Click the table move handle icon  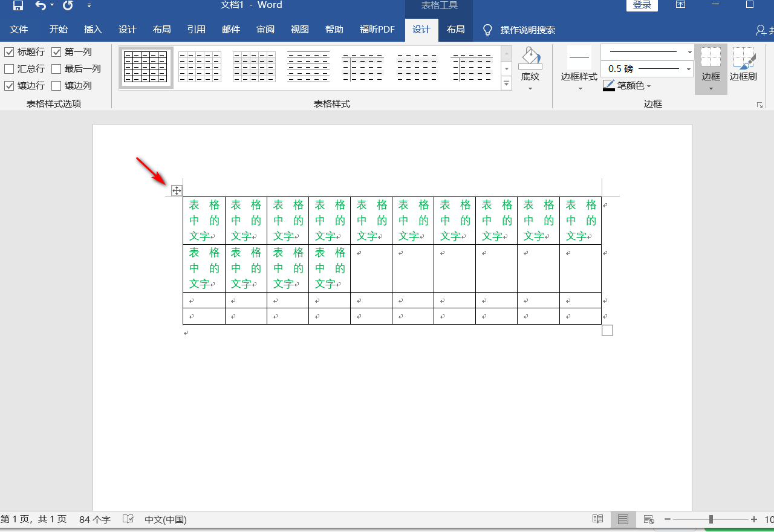click(x=177, y=191)
